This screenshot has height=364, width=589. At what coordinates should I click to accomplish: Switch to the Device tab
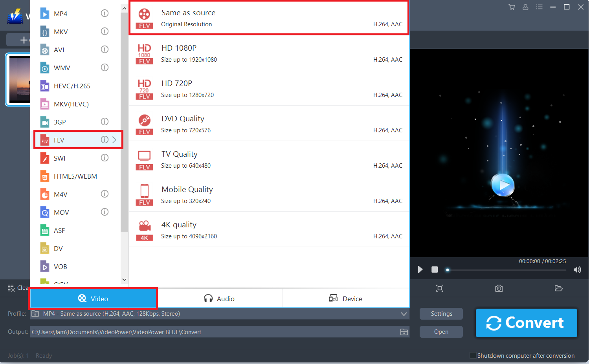345,299
